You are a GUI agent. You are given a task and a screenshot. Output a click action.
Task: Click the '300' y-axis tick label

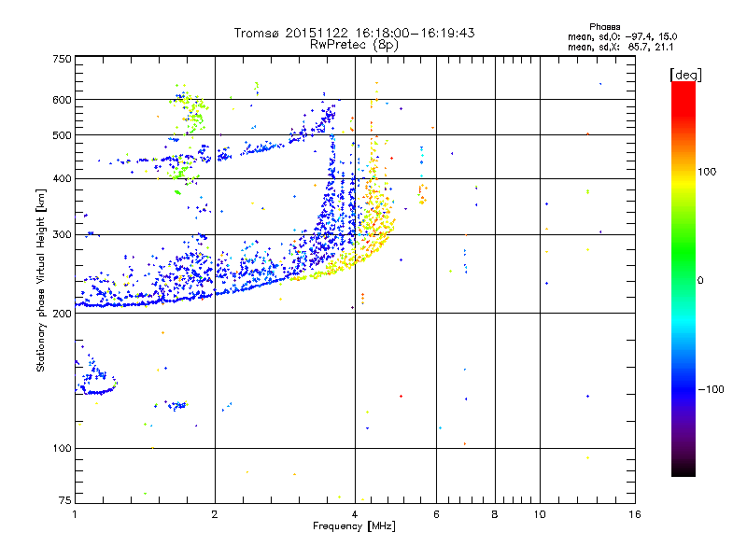click(x=63, y=235)
